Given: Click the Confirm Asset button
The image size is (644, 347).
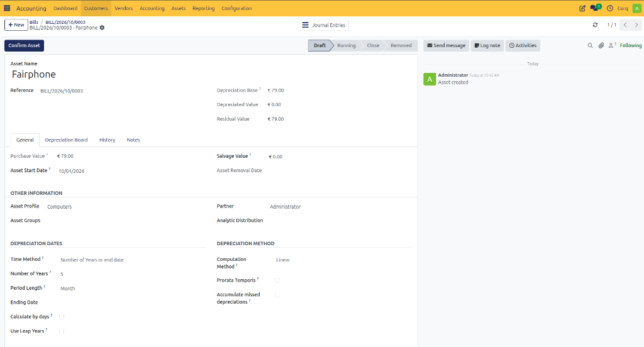Looking at the screenshot, I should pyautogui.click(x=25, y=46).
